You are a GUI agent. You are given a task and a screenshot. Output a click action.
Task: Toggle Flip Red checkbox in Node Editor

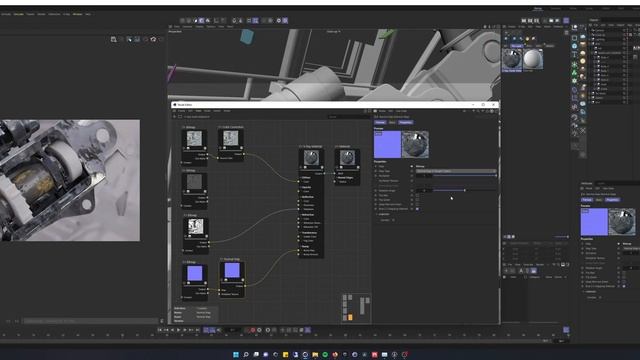[x=417, y=196]
